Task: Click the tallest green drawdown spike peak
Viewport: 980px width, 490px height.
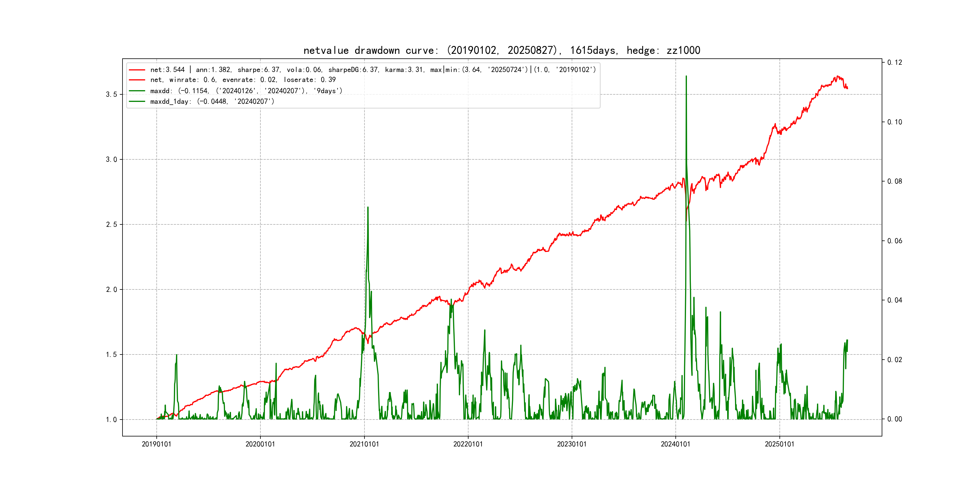Action: (x=686, y=77)
